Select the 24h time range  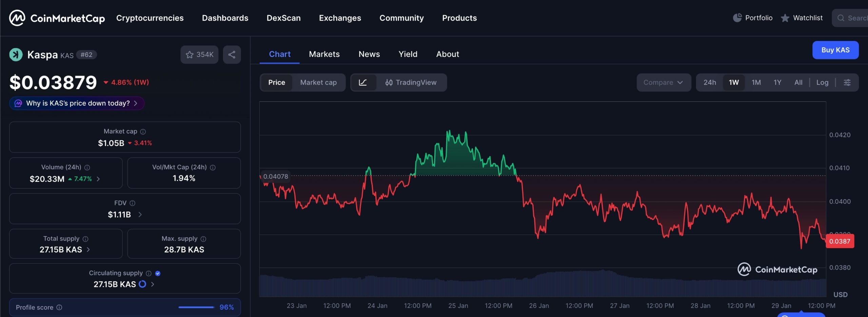pyautogui.click(x=710, y=82)
